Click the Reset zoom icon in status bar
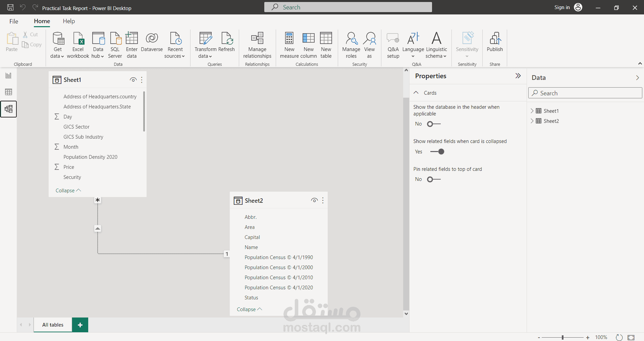The image size is (644, 341). point(619,337)
